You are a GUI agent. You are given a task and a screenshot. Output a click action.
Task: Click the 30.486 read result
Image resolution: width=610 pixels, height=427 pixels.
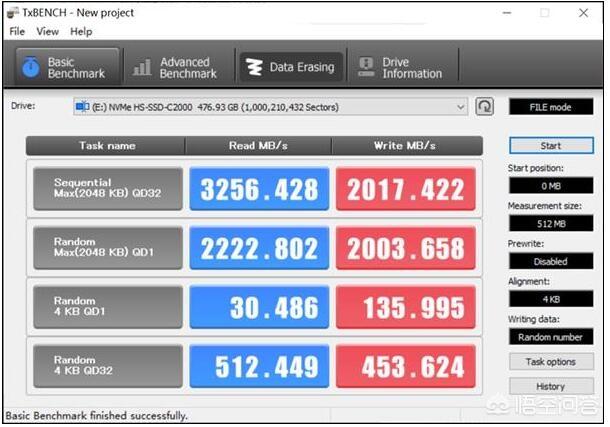[259, 307]
